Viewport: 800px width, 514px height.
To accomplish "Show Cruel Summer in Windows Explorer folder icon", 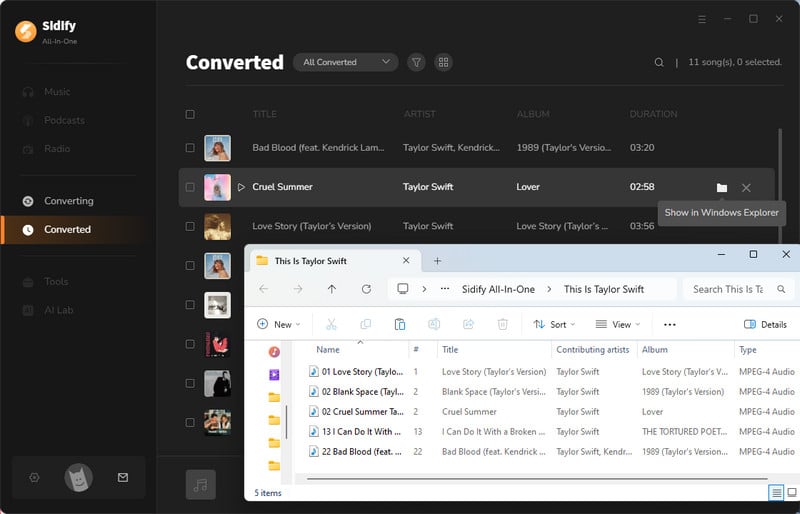I will click(721, 188).
